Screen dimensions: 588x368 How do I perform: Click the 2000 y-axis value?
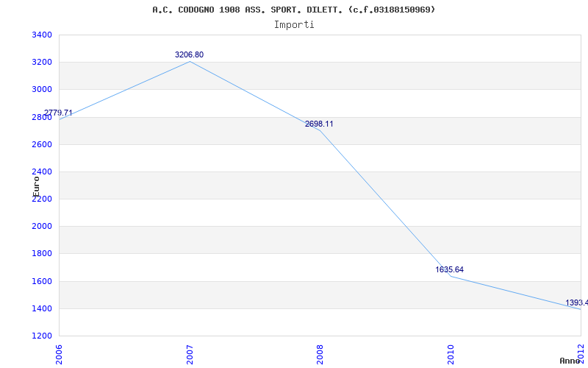click(41, 227)
